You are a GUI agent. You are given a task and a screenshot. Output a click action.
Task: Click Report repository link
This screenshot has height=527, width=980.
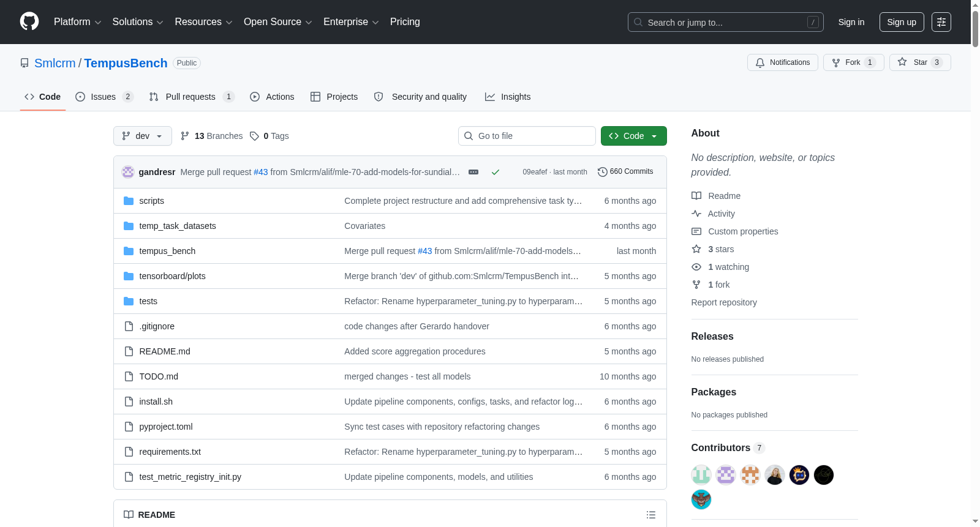click(724, 302)
